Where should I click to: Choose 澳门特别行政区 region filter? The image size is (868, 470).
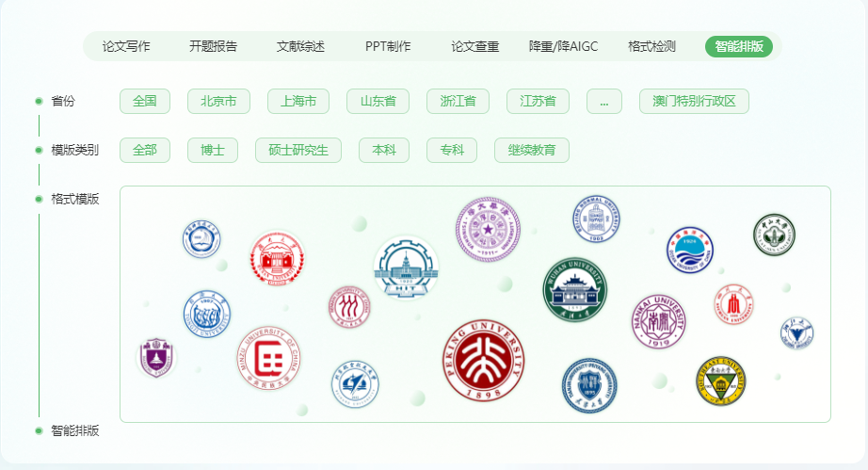(694, 102)
